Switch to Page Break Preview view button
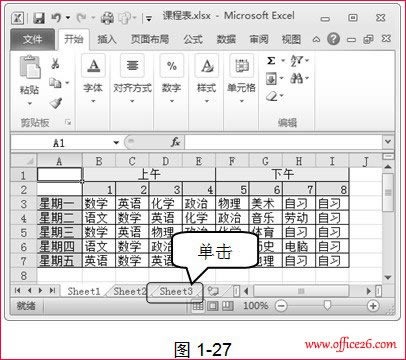Image resolution: width=406 pixels, height=360 pixels. pos(228,305)
